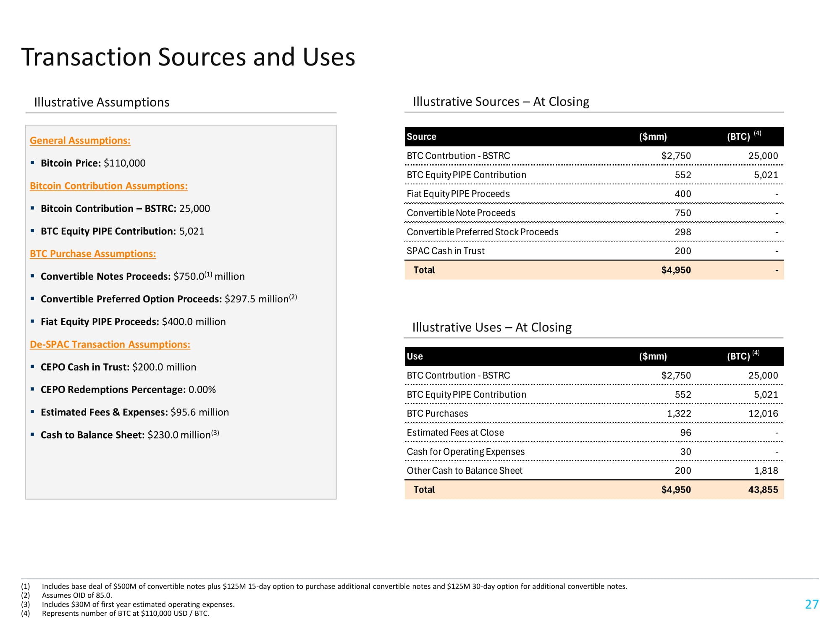
Task: Click footnote 1 about convertible notes
Action: 334,586
